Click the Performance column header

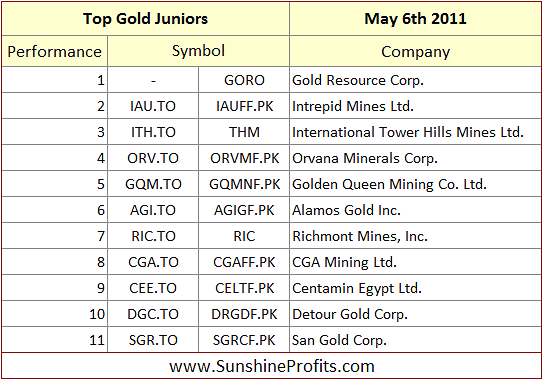pos(54,52)
